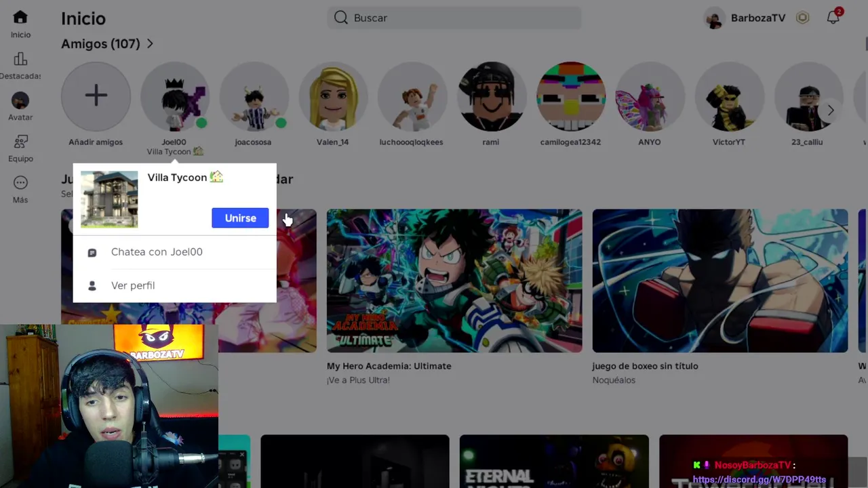Open the dark game thumbnail left of Eternal Nights

[355, 462]
